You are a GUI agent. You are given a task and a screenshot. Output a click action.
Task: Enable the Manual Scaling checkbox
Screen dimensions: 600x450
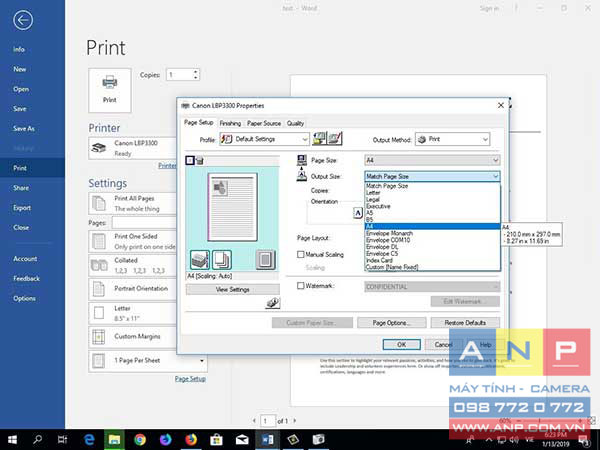point(301,254)
